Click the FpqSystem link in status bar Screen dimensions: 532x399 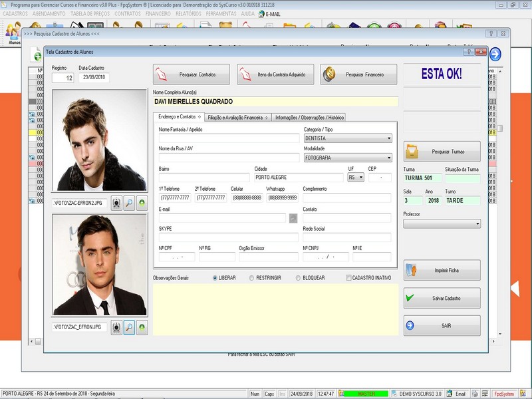(504, 394)
